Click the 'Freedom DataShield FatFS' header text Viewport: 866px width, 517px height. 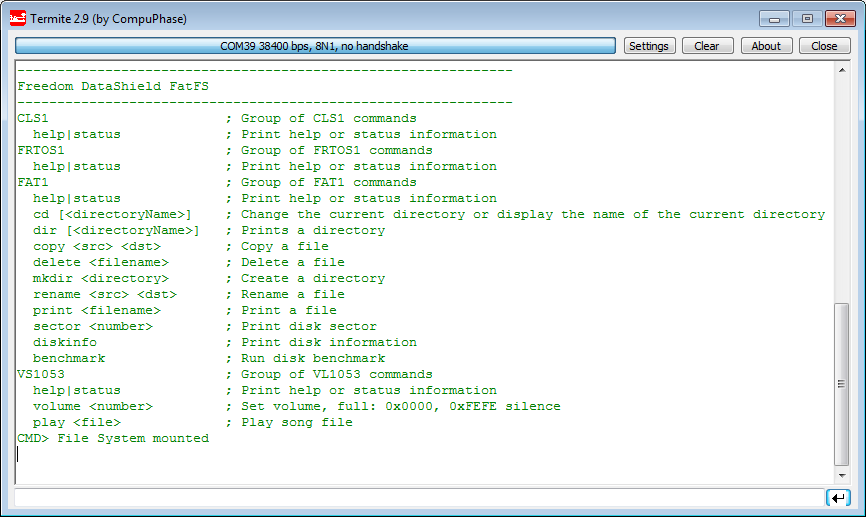pos(113,86)
